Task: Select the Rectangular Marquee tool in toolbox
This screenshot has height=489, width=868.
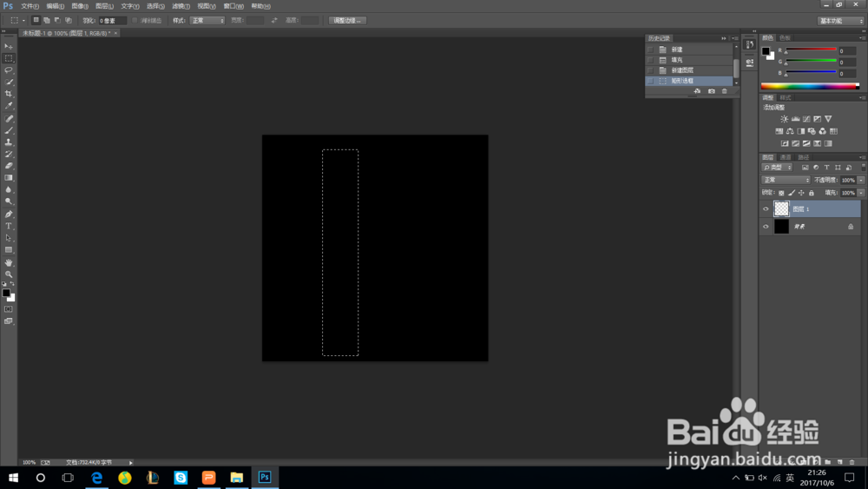Action: tap(9, 58)
